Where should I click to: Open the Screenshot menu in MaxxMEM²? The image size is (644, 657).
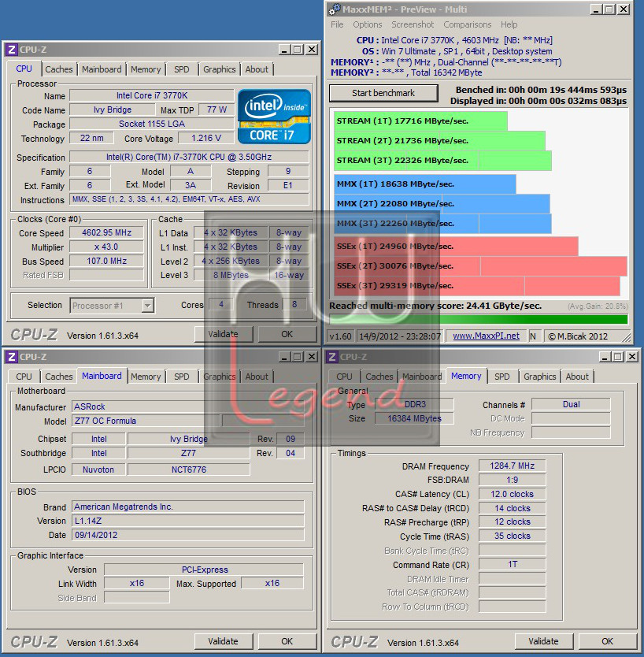pos(413,24)
